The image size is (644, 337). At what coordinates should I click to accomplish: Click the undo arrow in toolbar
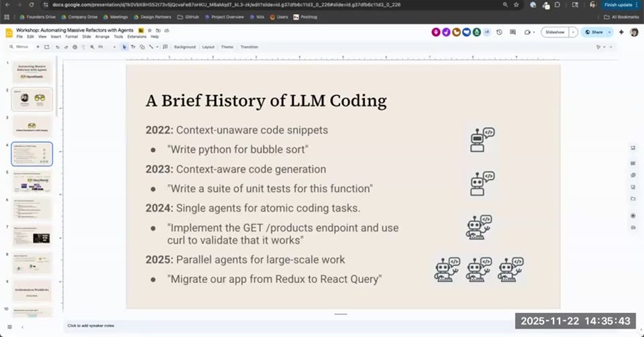point(58,47)
